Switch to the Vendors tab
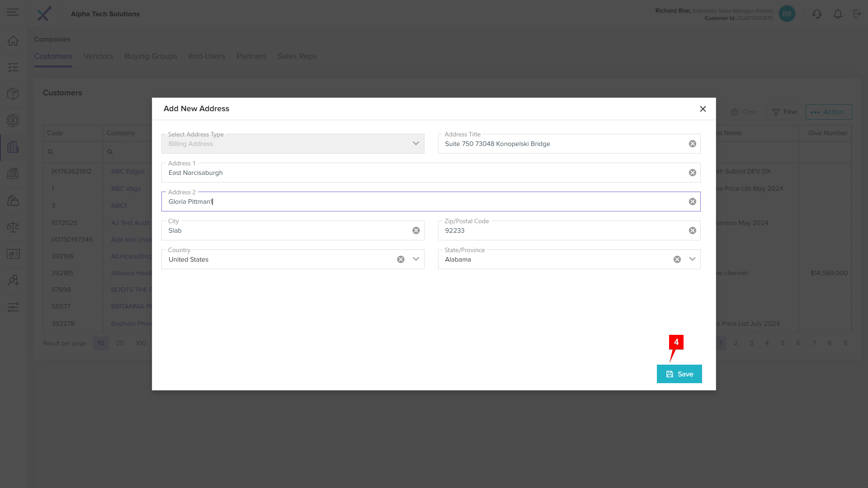This screenshot has height=488, width=868. click(x=98, y=56)
